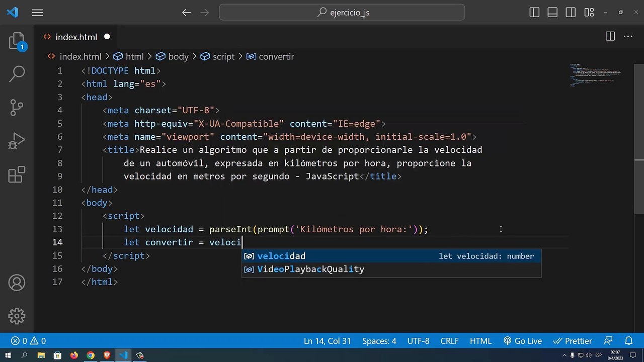
Task: Click Ln 14, Col 31 cursor position
Action: [327, 341]
